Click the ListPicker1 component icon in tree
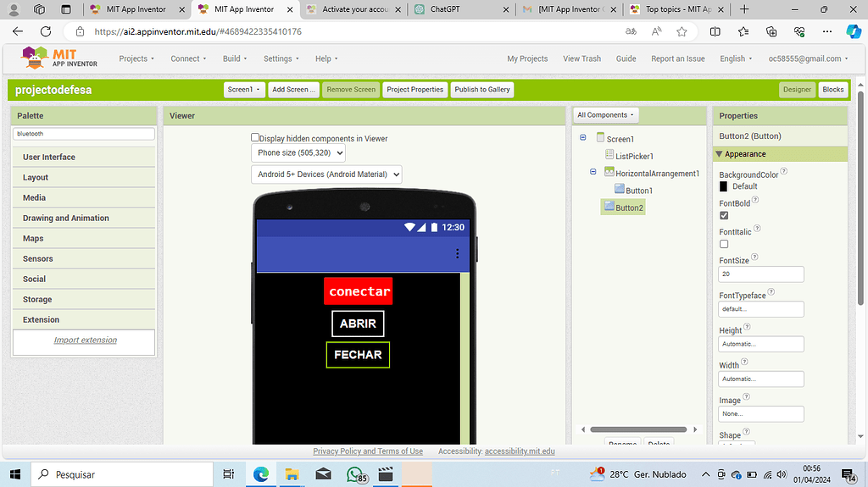Image resolution: width=868 pixels, height=487 pixels. 609,156
